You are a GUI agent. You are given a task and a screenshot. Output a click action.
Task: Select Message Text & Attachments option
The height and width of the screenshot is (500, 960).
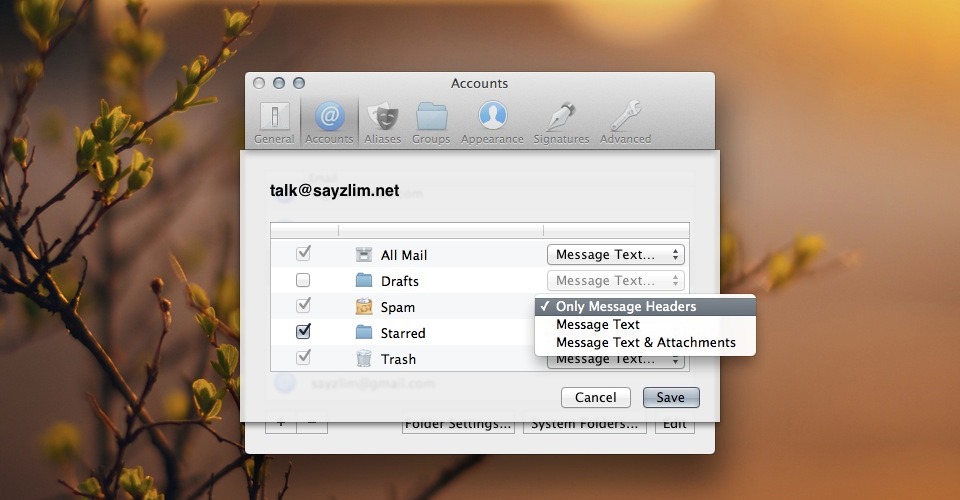coord(645,343)
